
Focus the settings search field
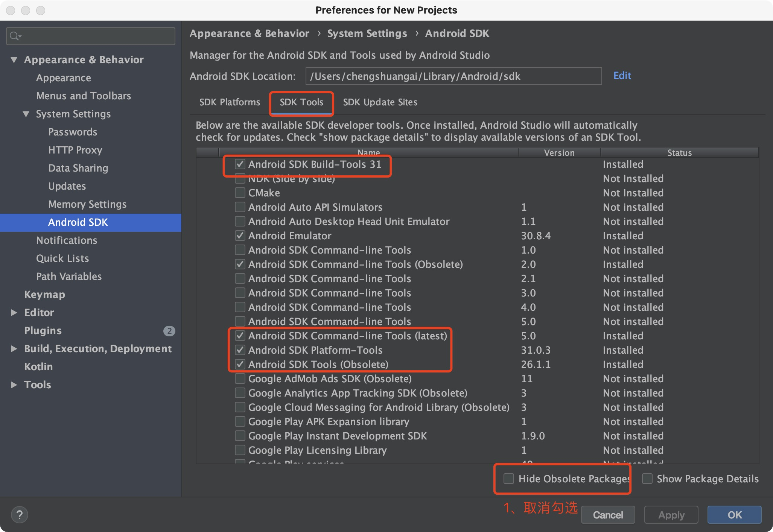coord(91,36)
